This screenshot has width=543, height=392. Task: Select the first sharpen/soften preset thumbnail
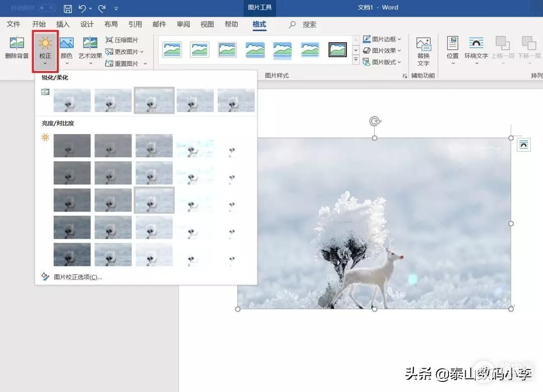coord(72,100)
